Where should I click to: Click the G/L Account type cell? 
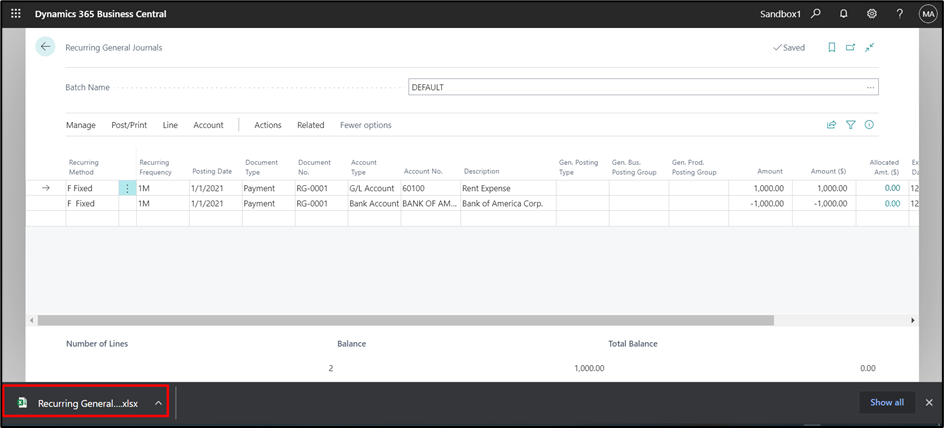tap(374, 188)
